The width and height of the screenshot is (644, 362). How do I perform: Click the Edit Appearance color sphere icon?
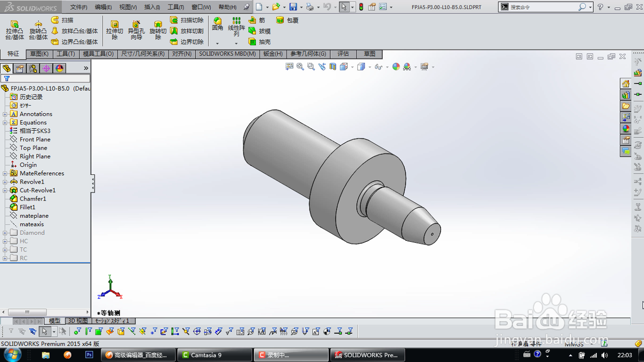point(396,66)
